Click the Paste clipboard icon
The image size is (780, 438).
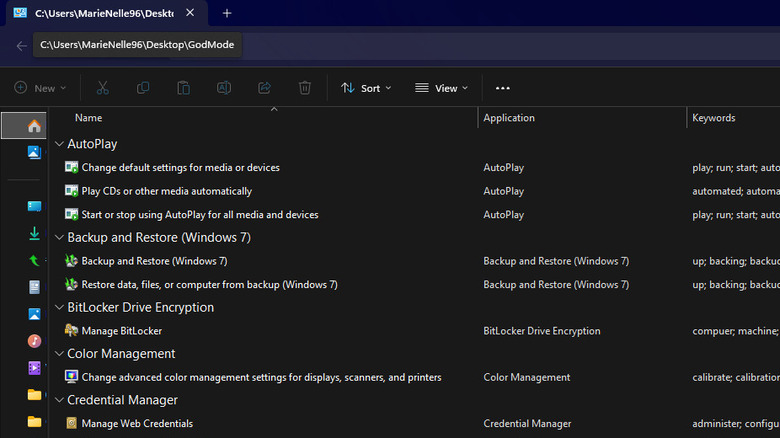coord(184,88)
